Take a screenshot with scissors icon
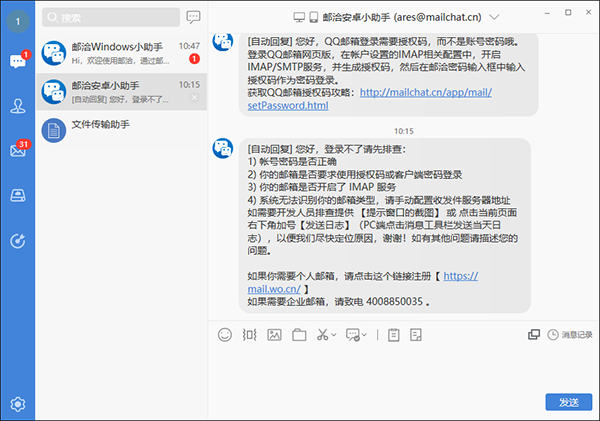Viewport: 600px width, 421px height. pyautogui.click(x=322, y=335)
